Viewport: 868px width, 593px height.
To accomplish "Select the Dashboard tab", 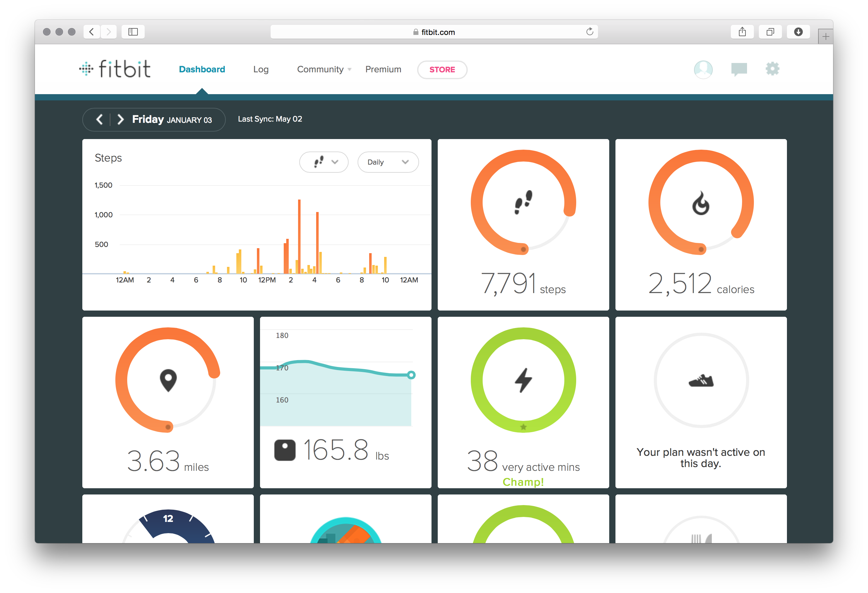I will (x=202, y=69).
